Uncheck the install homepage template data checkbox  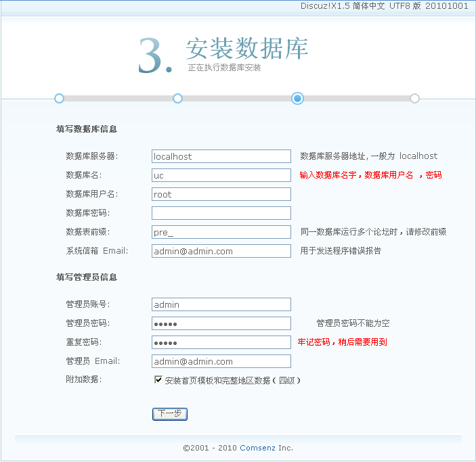158,379
